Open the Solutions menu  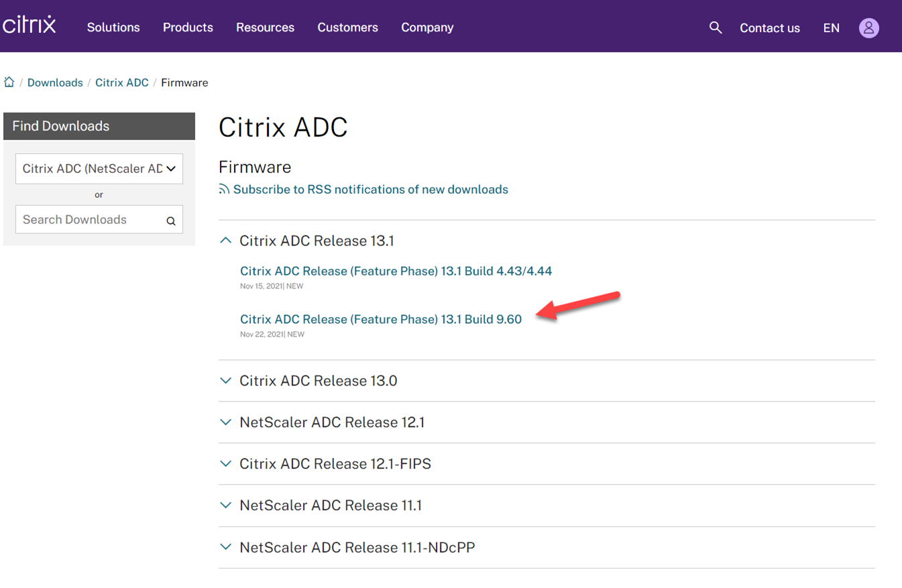tap(113, 27)
